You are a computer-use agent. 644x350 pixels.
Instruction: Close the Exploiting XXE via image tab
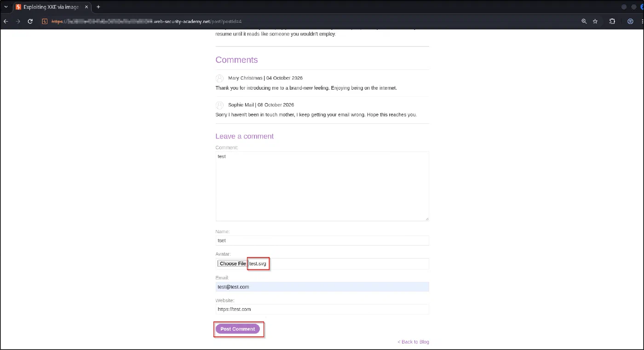pyautogui.click(x=86, y=7)
